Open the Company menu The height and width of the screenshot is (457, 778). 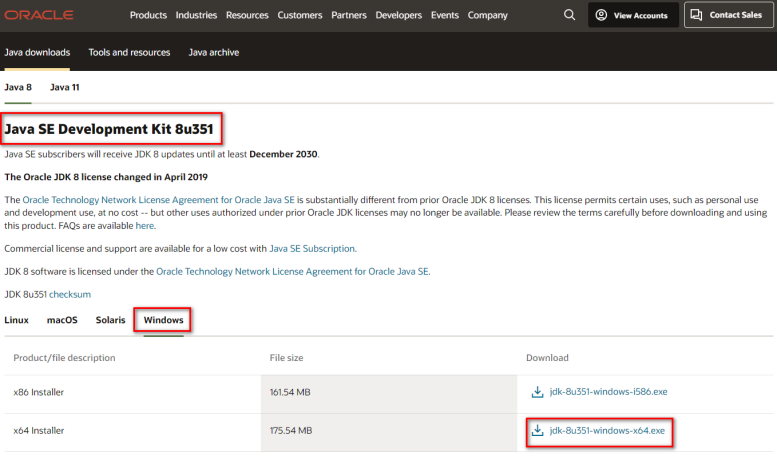(x=487, y=15)
